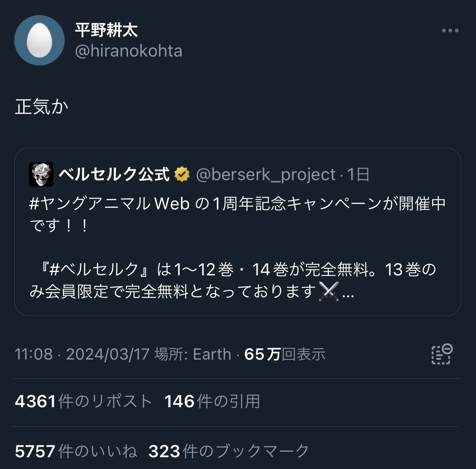
Task: Click the 1日 timestamp on quoted post
Action: (x=358, y=175)
